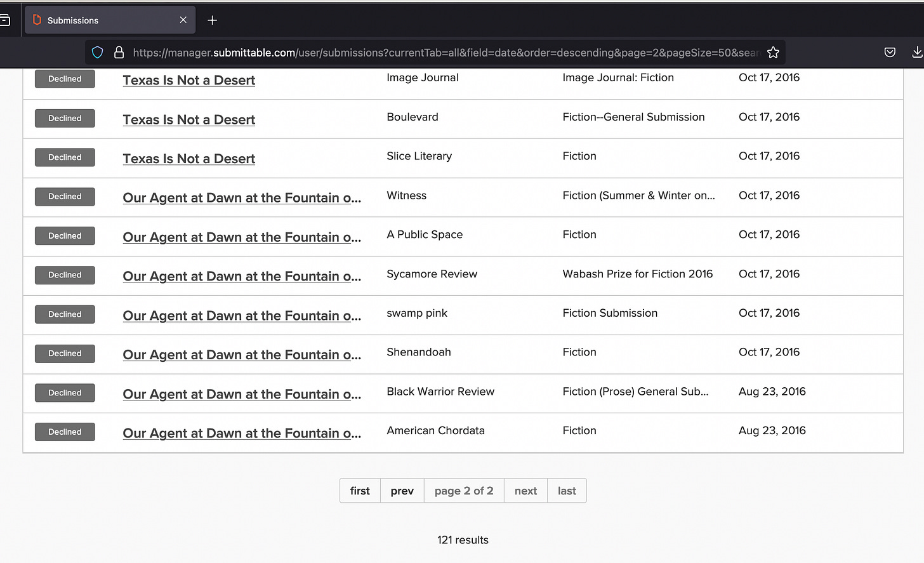Jump to the last page
924x563 pixels.
click(567, 491)
